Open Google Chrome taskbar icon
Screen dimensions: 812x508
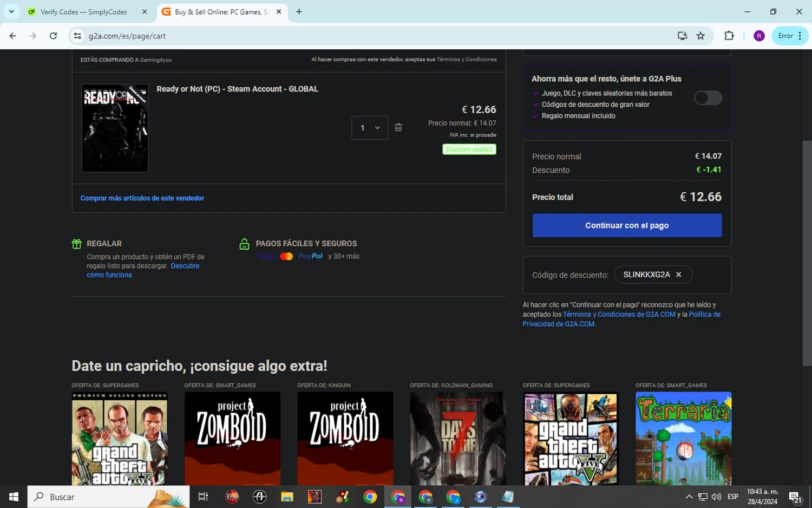click(x=370, y=497)
